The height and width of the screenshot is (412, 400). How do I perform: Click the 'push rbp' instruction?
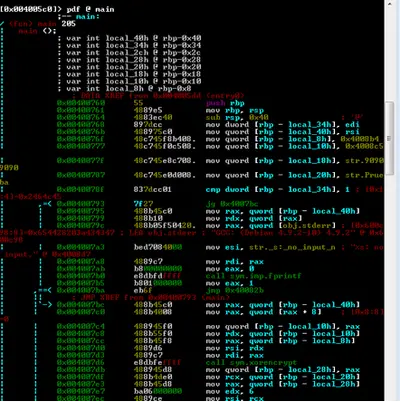coord(225,103)
